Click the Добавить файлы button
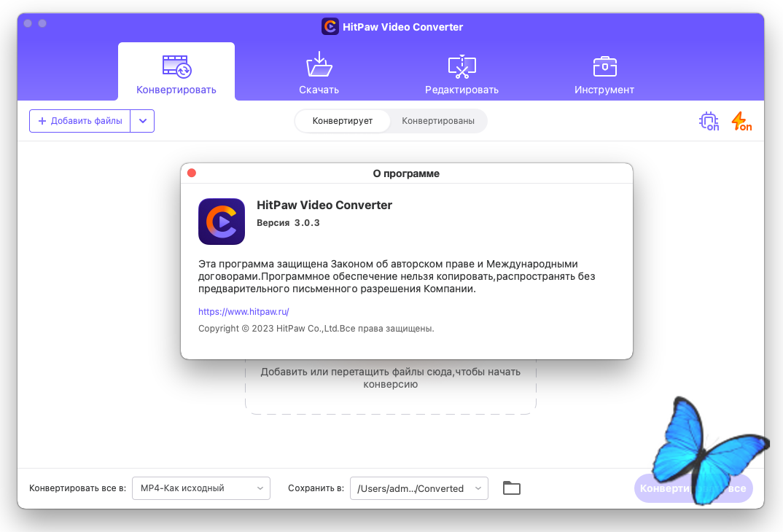 [80, 121]
